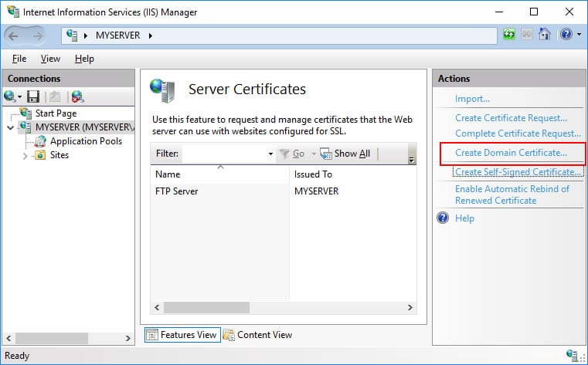This screenshot has width=588, height=365.
Task: Select the FTP Server certificate row
Action: click(284, 191)
